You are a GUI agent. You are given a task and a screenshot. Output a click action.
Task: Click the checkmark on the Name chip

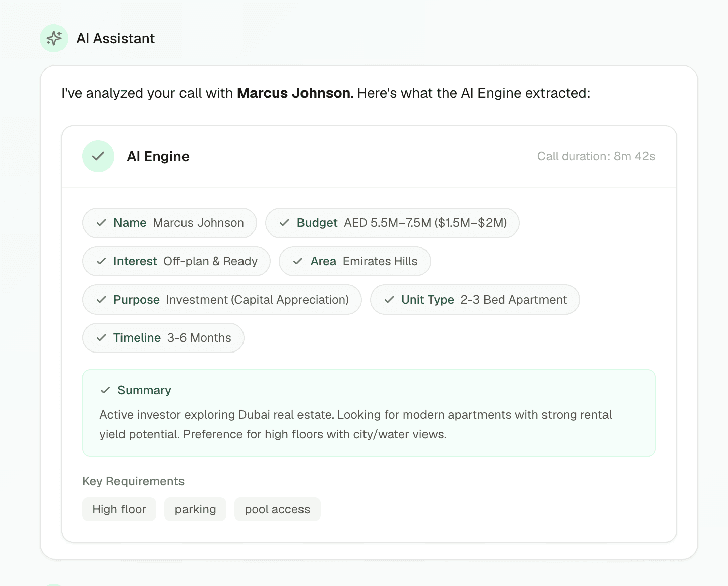pyautogui.click(x=101, y=223)
